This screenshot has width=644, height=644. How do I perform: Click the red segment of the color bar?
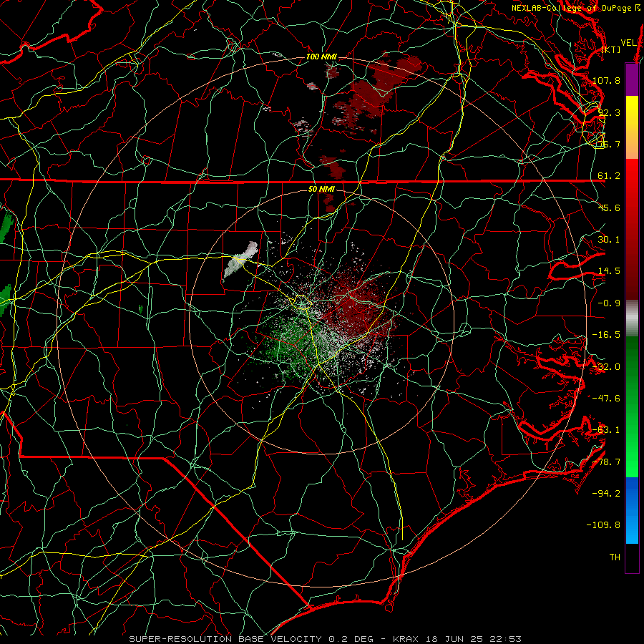(x=632, y=229)
